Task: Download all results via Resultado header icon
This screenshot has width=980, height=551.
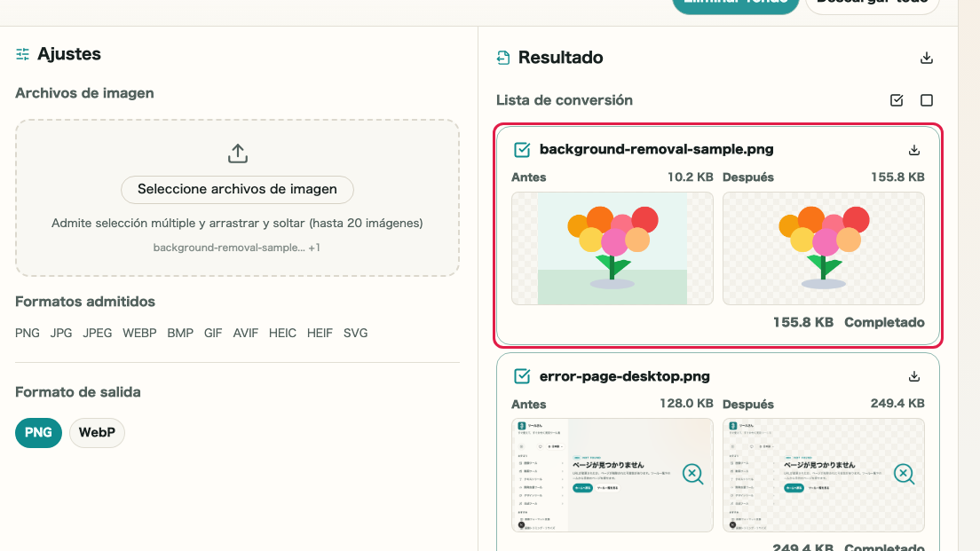Action: 926,58
